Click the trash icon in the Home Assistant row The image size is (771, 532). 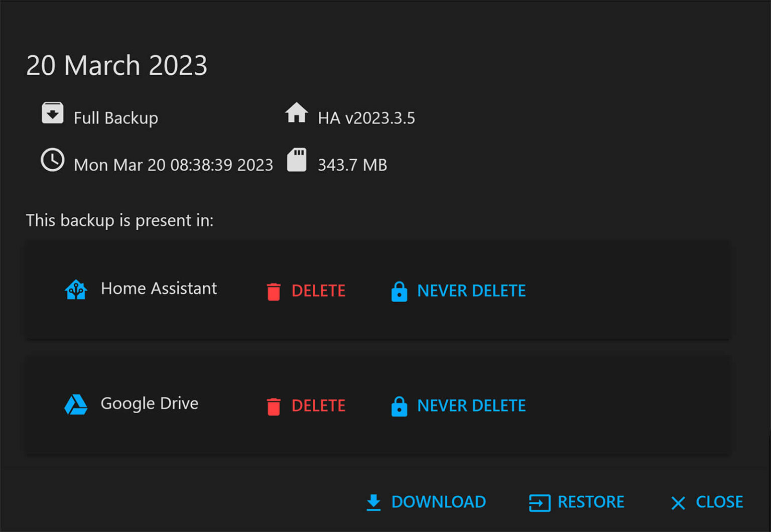point(274,291)
